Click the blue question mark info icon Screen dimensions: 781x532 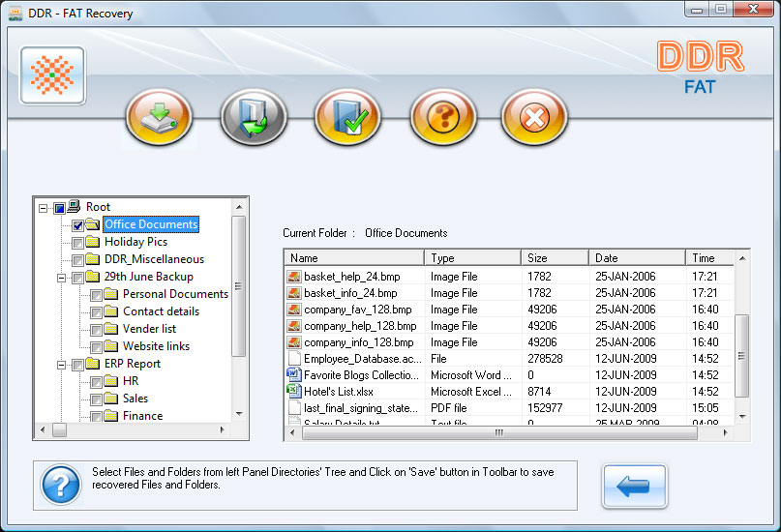click(61, 485)
